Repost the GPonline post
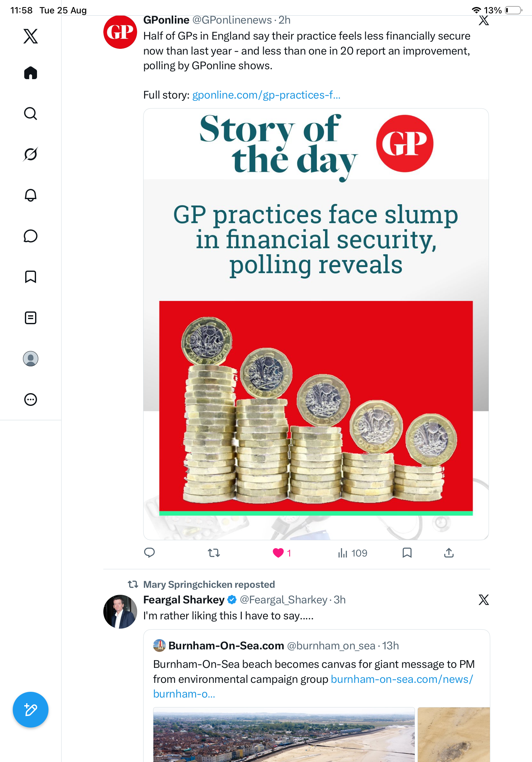This screenshot has height=762, width=532. [214, 553]
